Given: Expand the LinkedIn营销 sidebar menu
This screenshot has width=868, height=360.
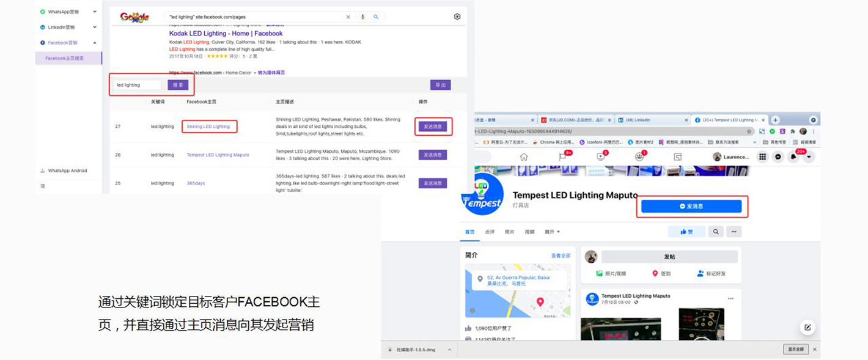Looking at the screenshot, I should click(x=95, y=27).
